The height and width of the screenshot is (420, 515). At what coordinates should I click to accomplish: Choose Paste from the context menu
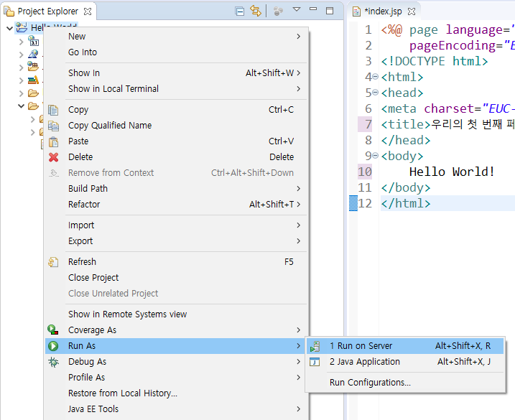point(176,141)
